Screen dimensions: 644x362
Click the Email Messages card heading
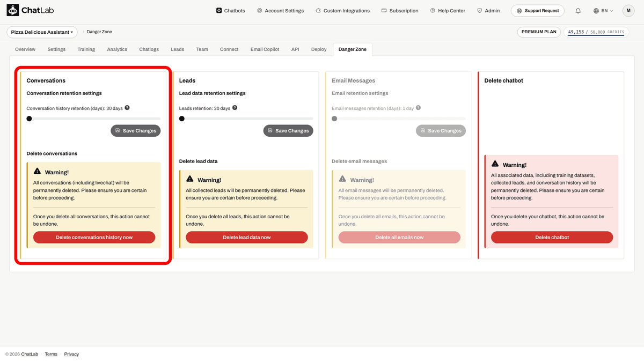tap(353, 80)
